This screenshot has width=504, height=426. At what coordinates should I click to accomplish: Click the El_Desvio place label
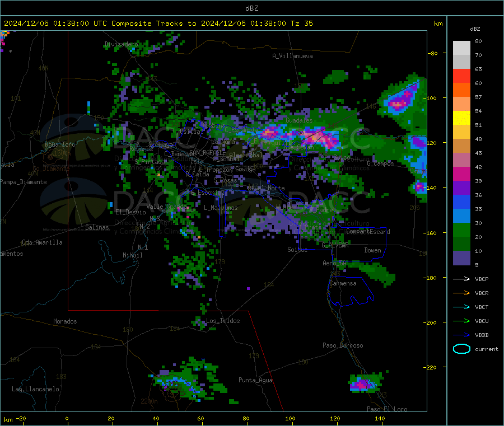[x=130, y=212]
